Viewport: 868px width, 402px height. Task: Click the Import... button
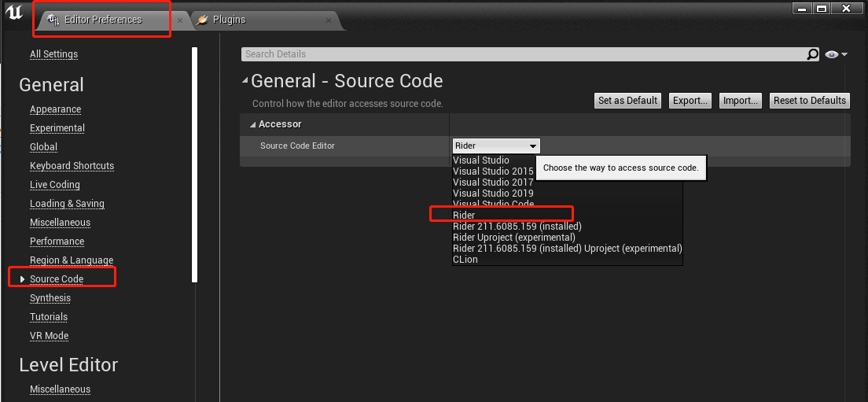coord(740,100)
